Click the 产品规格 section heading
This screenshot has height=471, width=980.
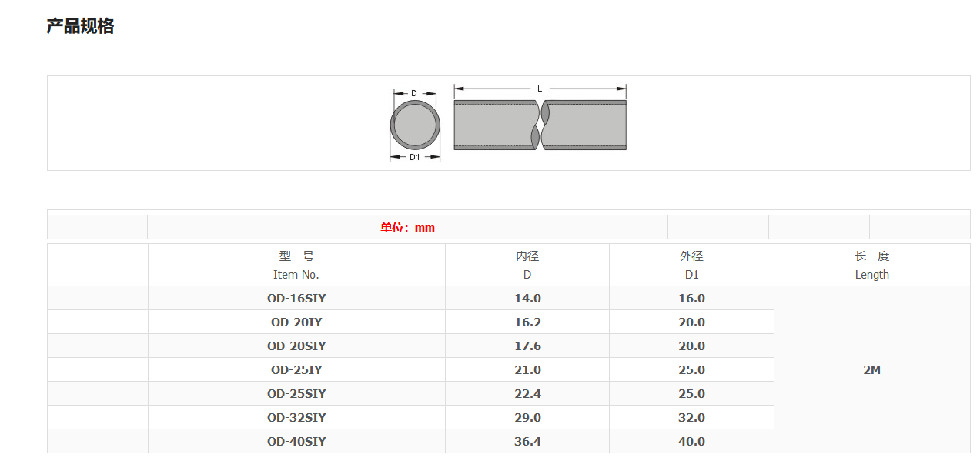coord(81,26)
